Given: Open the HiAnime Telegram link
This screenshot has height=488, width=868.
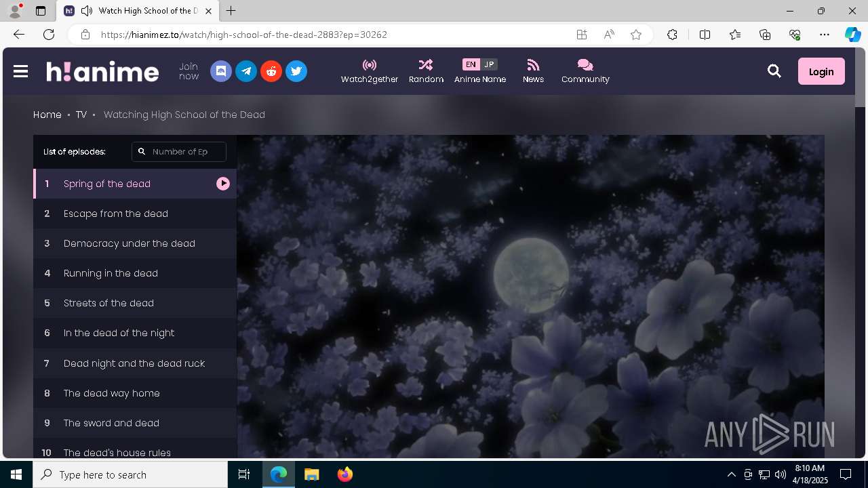Looking at the screenshot, I should point(246,71).
